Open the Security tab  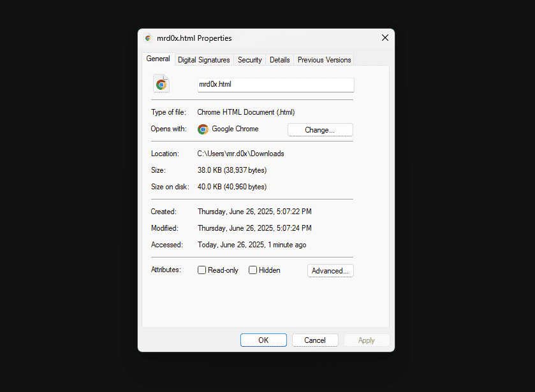pyautogui.click(x=250, y=60)
